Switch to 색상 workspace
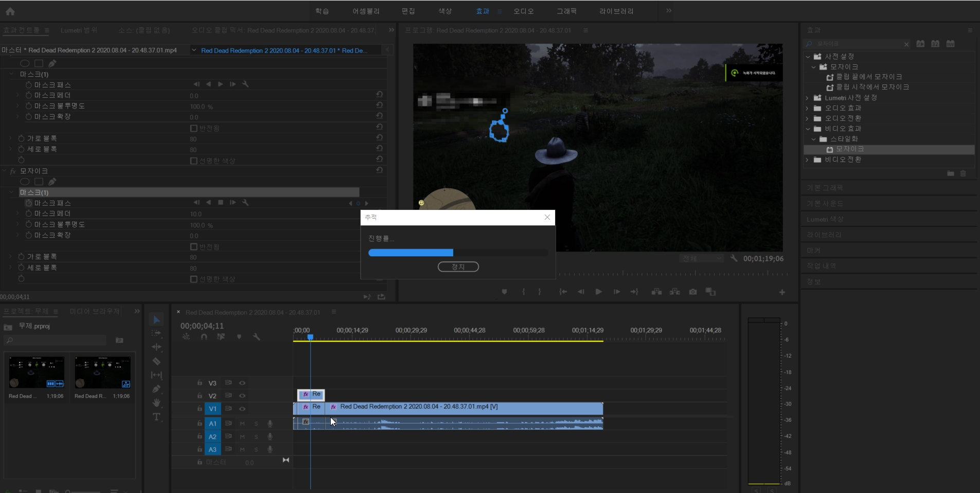Screen dimensions: 980x493 pyautogui.click(x=445, y=11)
